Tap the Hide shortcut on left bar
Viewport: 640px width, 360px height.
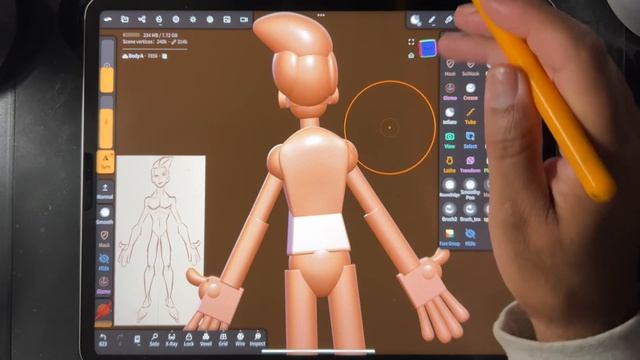point(104,262)
